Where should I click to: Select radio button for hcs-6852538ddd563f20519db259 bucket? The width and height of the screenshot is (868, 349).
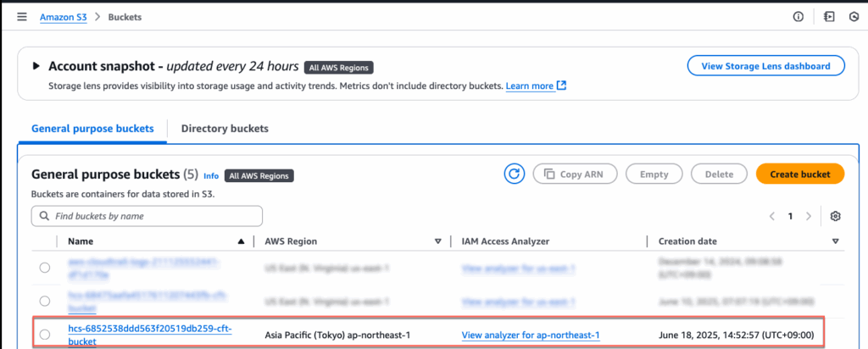click(x=44, y=335)
